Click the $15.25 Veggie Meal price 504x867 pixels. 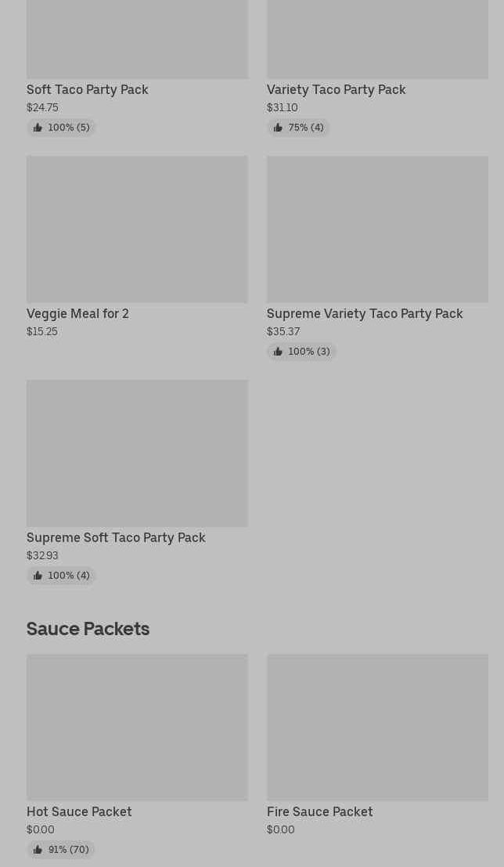click(42, 331)
